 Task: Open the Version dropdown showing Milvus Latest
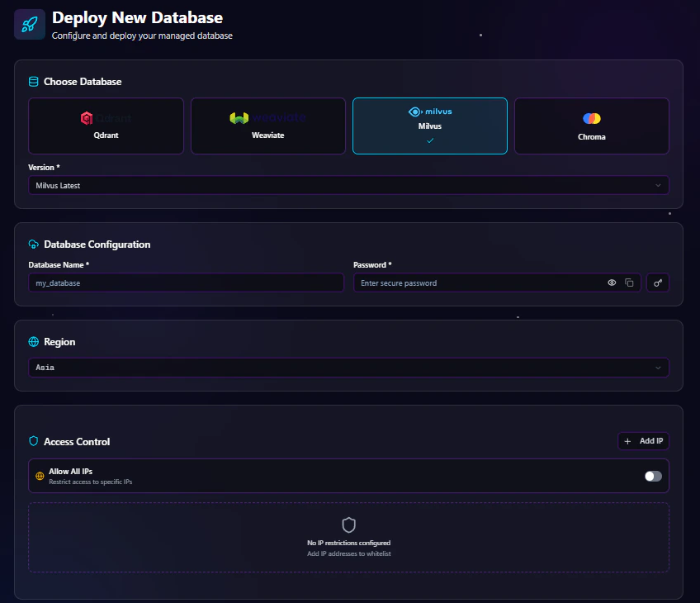348,185
